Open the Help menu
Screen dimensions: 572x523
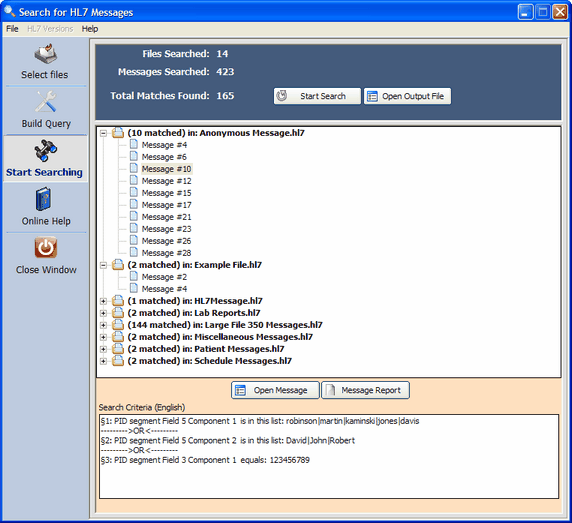coord(90,29)
